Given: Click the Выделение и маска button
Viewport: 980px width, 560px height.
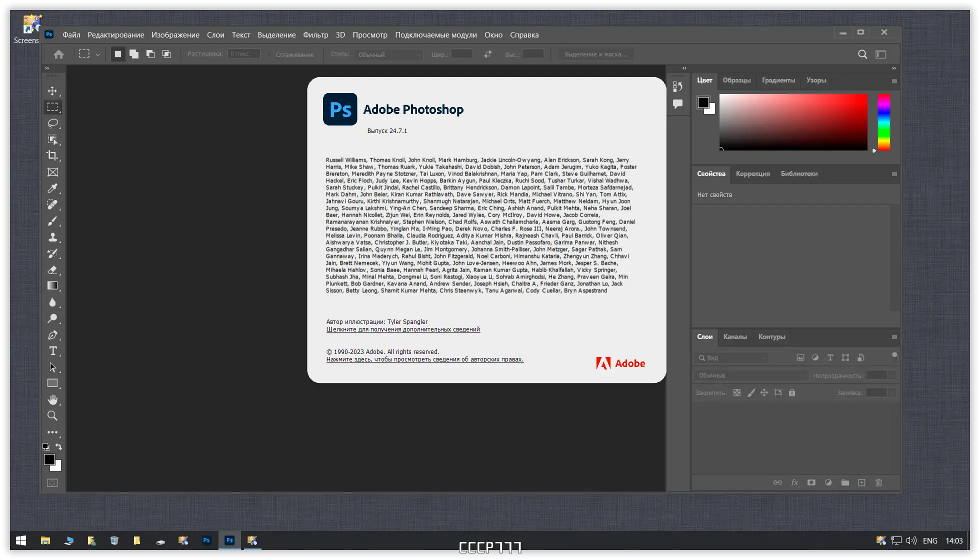Looking at the screenshot, I should 596,54.
